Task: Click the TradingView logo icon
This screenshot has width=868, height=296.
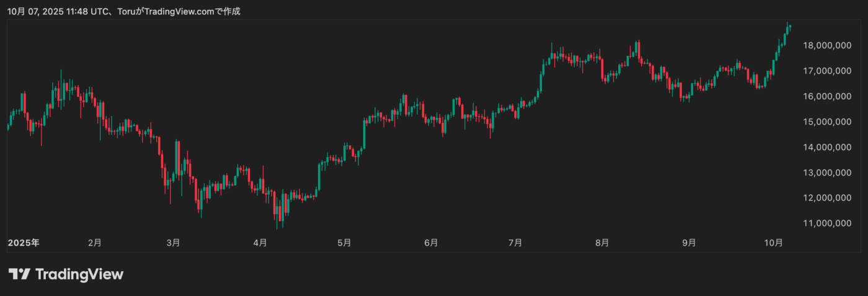Action: coord(19,274)
